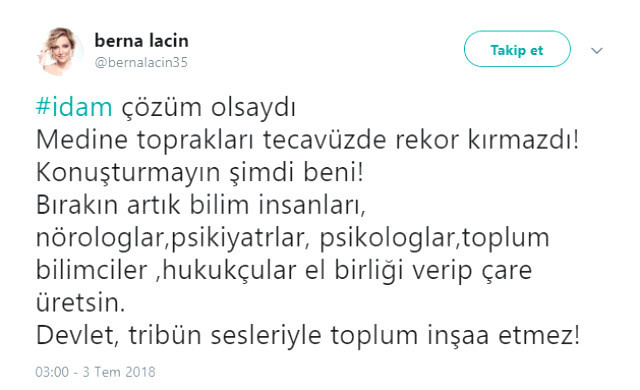Click the sentence 'Konuşturmayın şimdi beni!'
This screenshot has height=390, width=640.
pyautogui.click(x=200, y=173)
